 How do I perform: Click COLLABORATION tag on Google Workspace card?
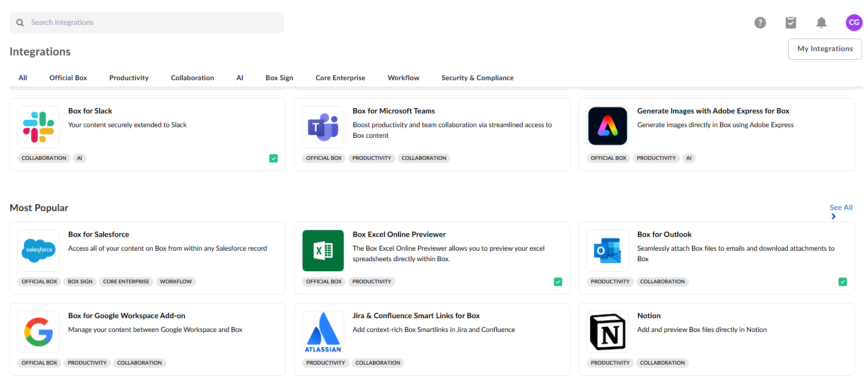pyautogui.click(x=139, y=363)
